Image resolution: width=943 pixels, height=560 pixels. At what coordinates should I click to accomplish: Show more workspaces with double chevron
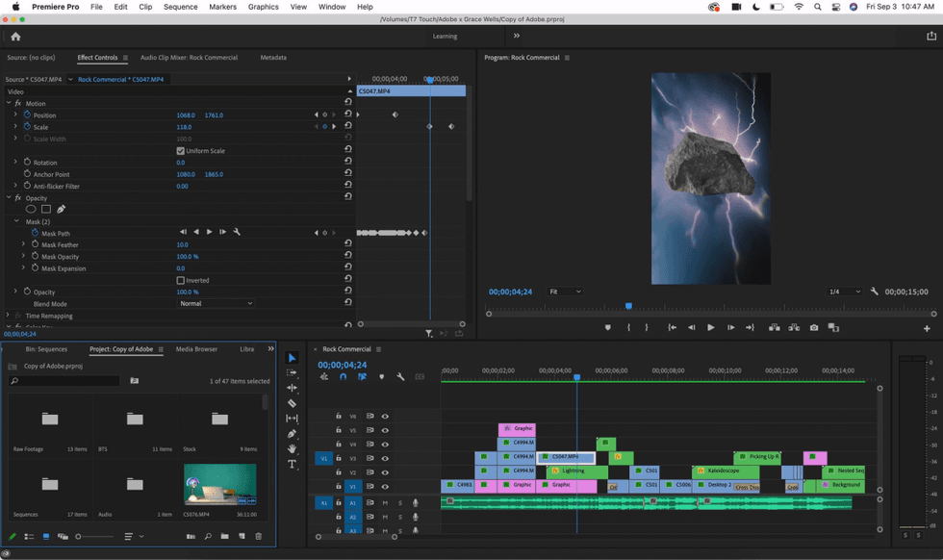coord(517,37)
